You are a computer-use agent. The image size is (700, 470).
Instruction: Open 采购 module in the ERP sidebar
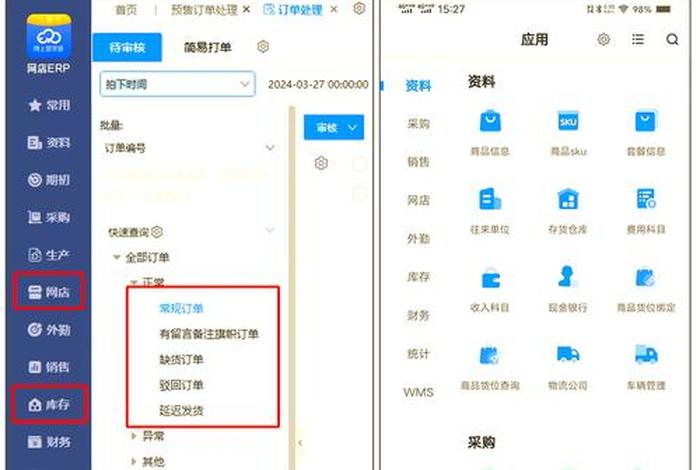point(49,217)
